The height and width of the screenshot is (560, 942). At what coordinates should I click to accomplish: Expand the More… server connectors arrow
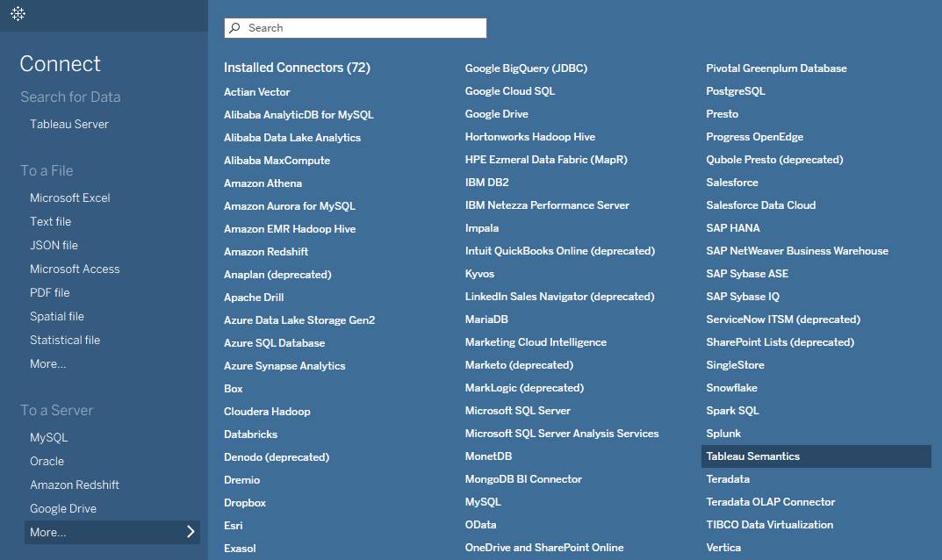(191, 532)
